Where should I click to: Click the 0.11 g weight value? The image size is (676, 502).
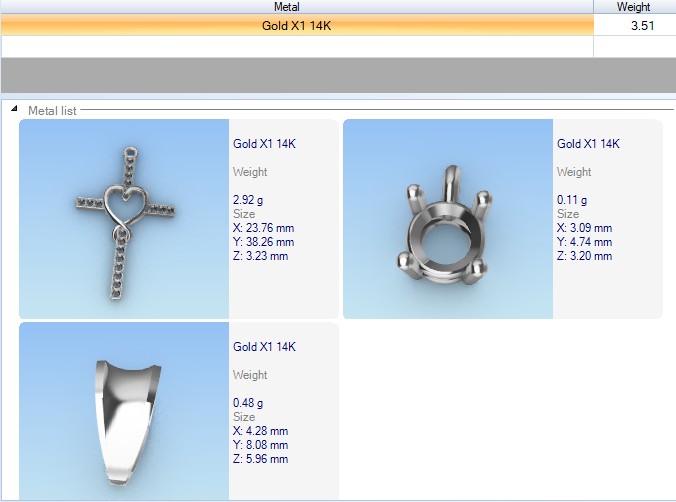coord(572,200)
